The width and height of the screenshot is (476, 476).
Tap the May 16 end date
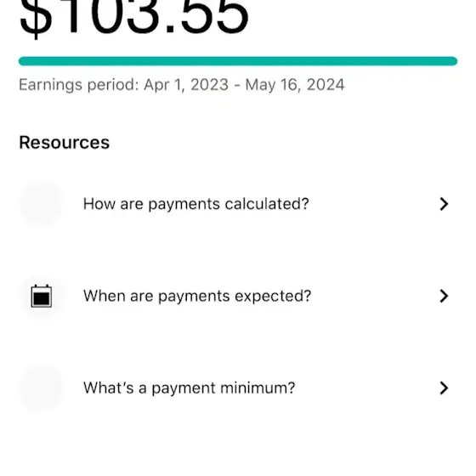click(273, 85)
